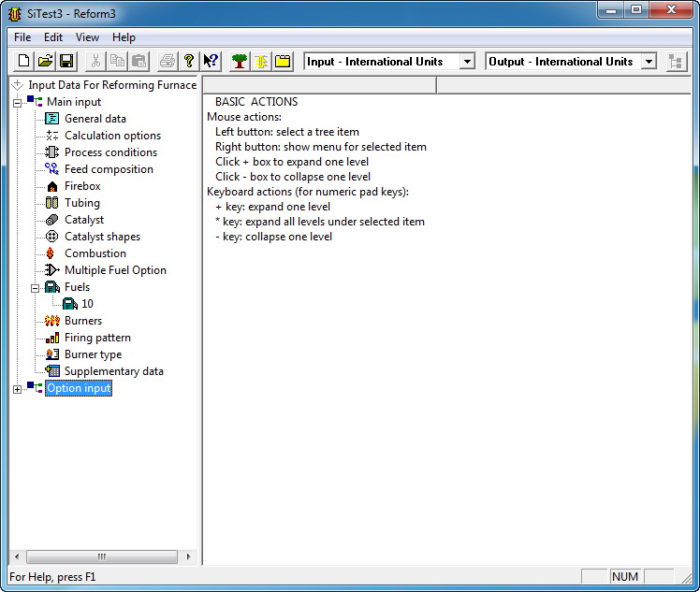Viewport: 700px width, 592px height.
Task: Select the Multiple Fuel Option label
Action: (x=116, y=270)
